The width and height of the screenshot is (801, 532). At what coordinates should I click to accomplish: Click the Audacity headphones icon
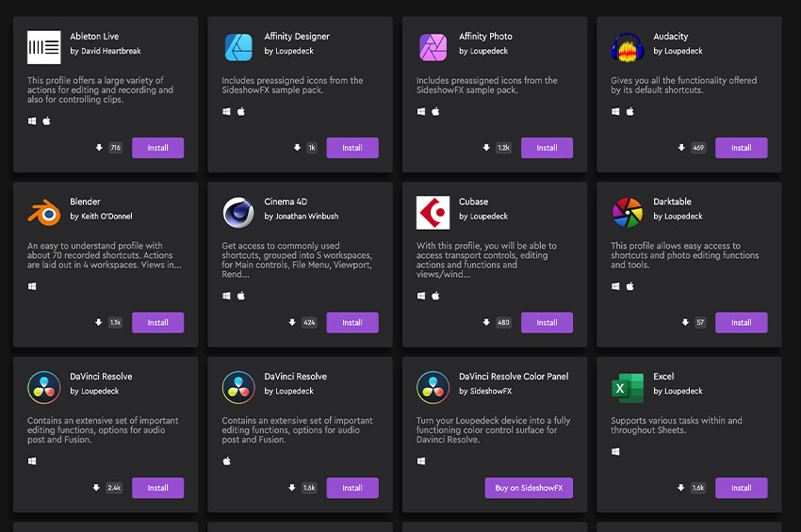[x=628, y=47]
